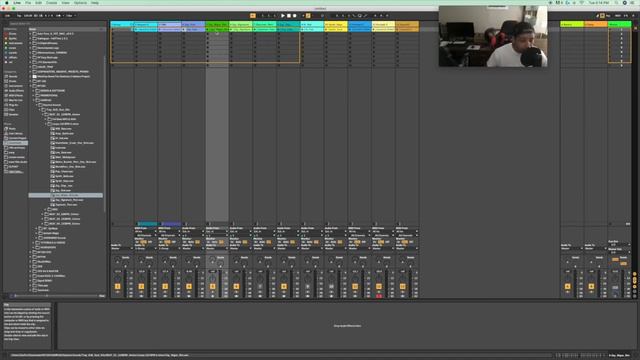
Task: Open track 4 Audio From chooser
Action: pyautogui.click(x=193, y=231)
